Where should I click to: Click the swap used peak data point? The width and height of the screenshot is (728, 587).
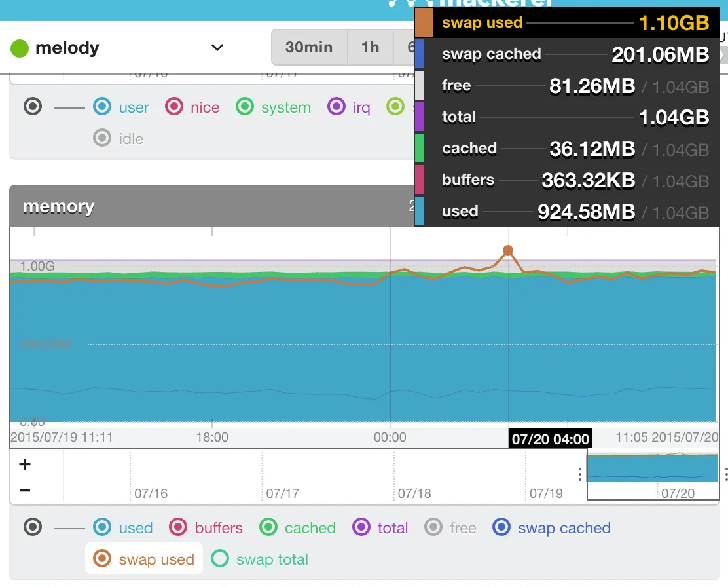(x=507, y=250)
